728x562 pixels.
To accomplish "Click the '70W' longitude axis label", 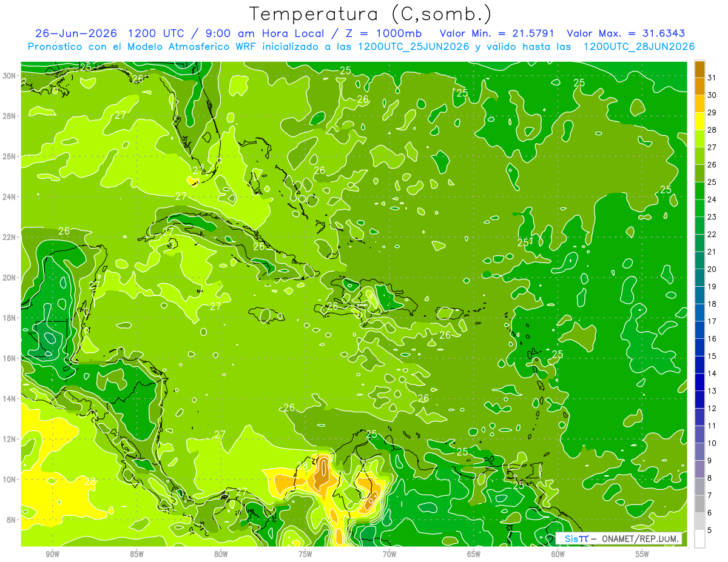I will [x=389, y=554].
